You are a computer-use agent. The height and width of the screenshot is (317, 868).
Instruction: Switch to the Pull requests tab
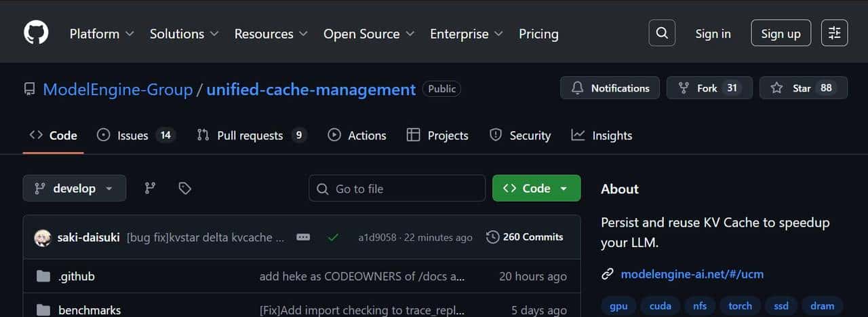pyautogui.click(x=251, y=136)
